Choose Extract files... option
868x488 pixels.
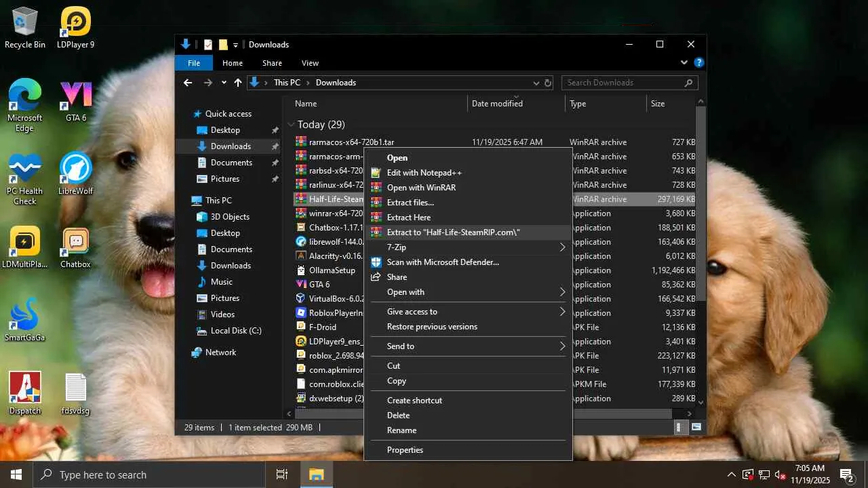468,203
